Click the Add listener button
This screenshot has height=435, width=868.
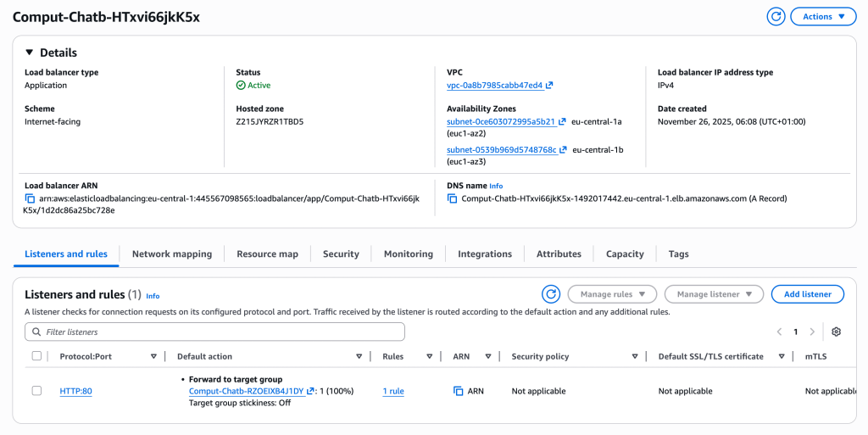(x=807, y=294)
